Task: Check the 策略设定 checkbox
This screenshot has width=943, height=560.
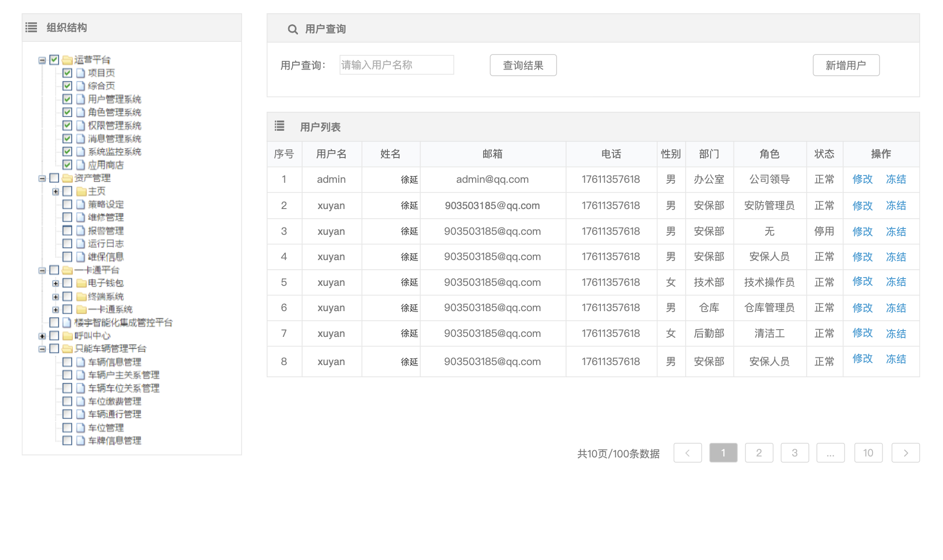Action: point(68,204)
